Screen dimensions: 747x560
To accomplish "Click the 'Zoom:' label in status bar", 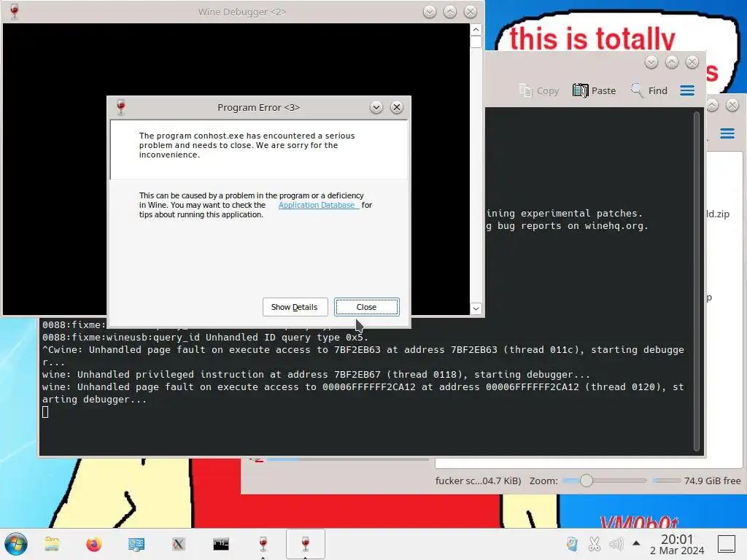I will (543, 481).
